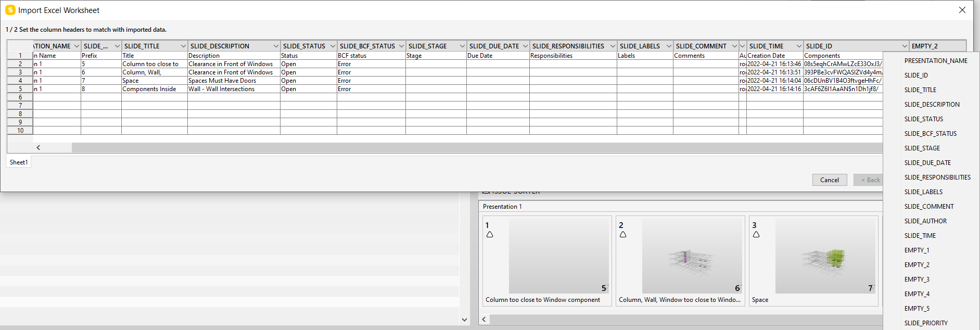Click the down arrow of left panel scrollbar
980x330 pixels.
pos(464,320)
